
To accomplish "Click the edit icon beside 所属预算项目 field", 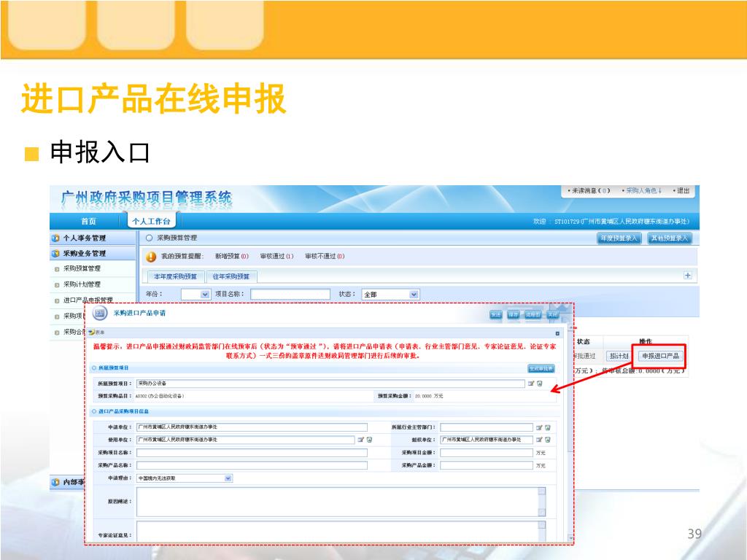I will (x=531, y=384).
